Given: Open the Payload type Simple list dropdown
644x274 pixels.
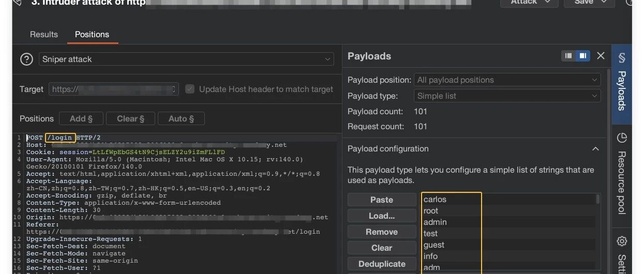Looking at the screenshot, I should click(507, 96).
